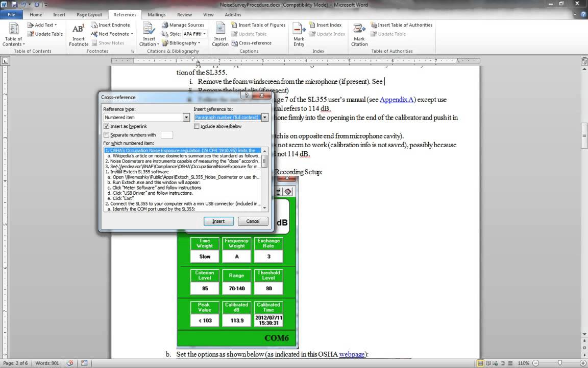Switch to Web Layout view in status bar
This screenshot has height=368, width=588.
pos(495,363)
